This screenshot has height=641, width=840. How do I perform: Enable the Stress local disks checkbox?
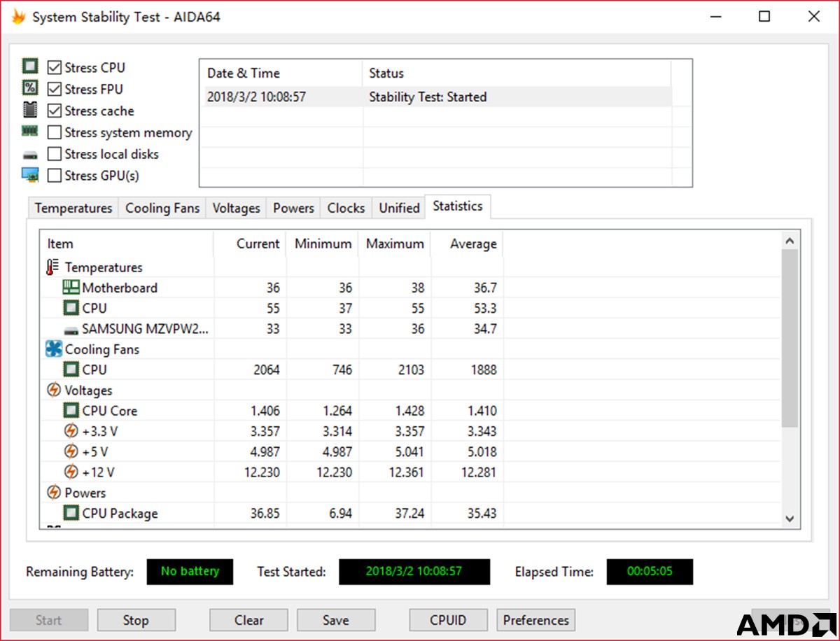click(x=55, y=155)
